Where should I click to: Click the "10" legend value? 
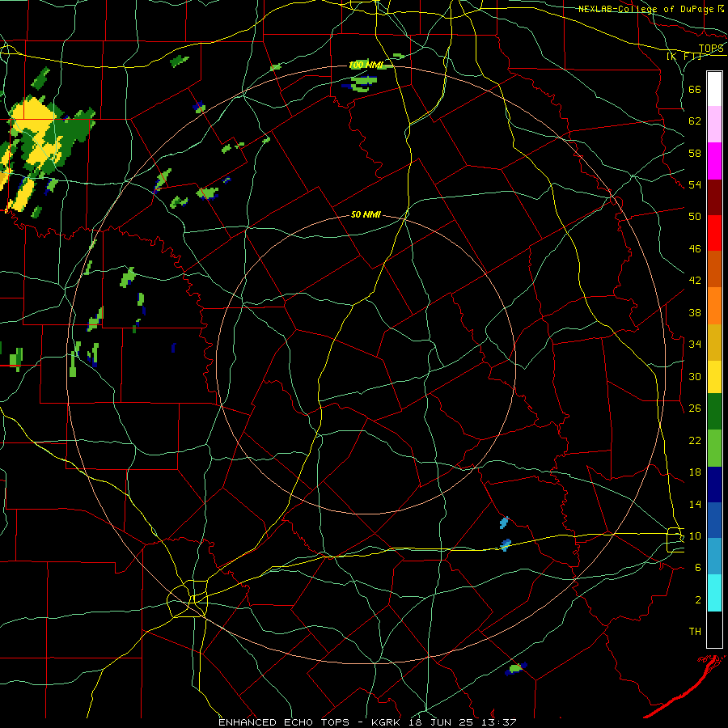[x=695, y=535]
